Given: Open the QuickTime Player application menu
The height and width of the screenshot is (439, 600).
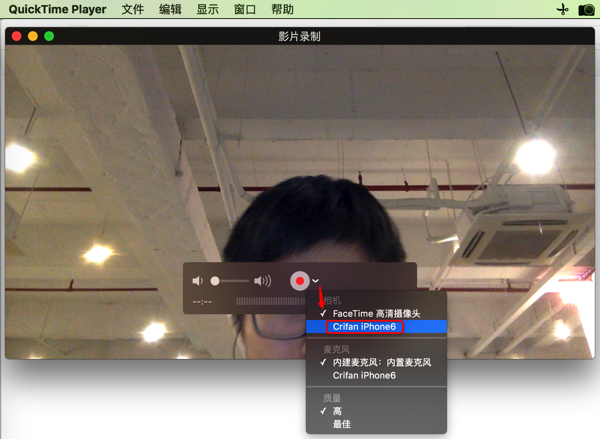Looking at the screenshot, I should 57,9.
